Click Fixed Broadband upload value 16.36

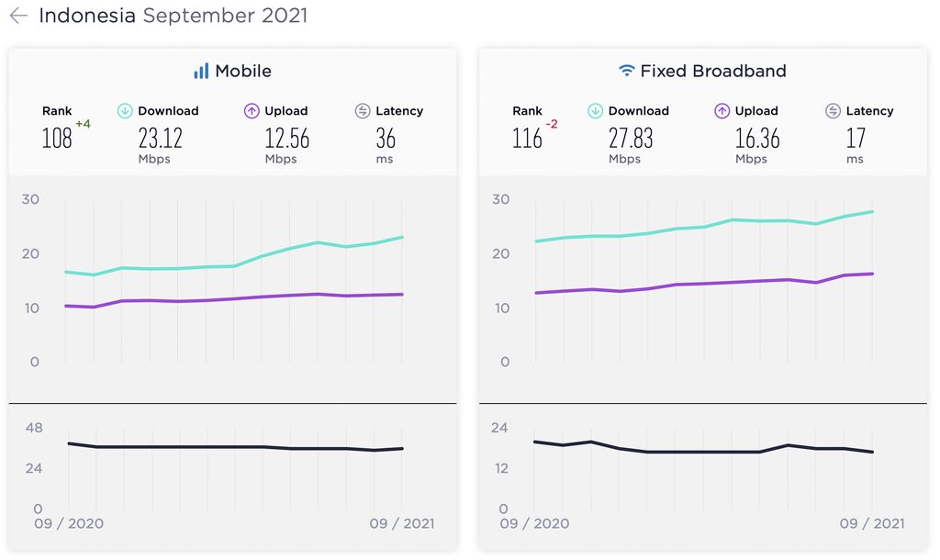click(757, 139)
